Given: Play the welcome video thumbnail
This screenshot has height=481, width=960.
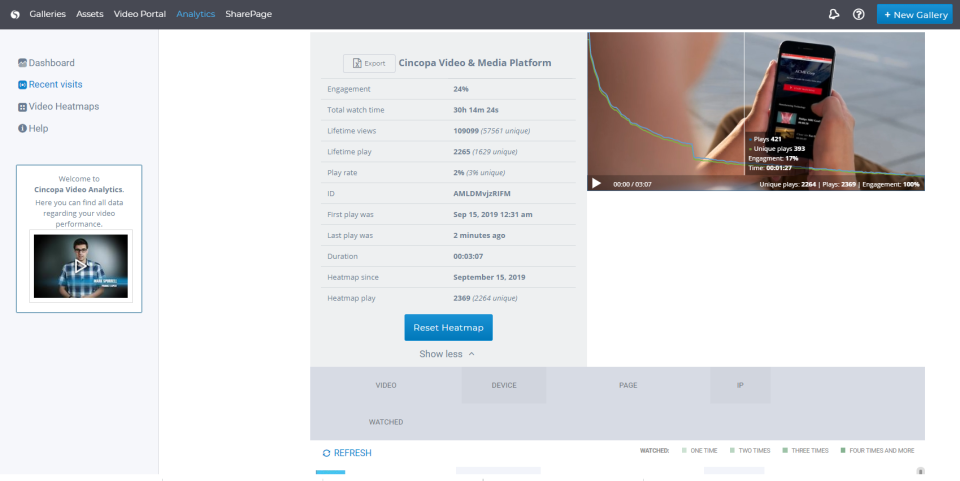Looking at the screenshot, I should [x=80, y=266].
